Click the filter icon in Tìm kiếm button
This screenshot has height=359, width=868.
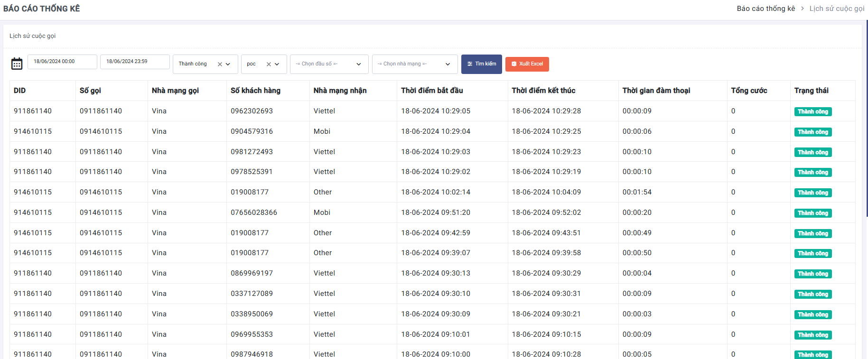pyautogui.click(x=470, y=64)
